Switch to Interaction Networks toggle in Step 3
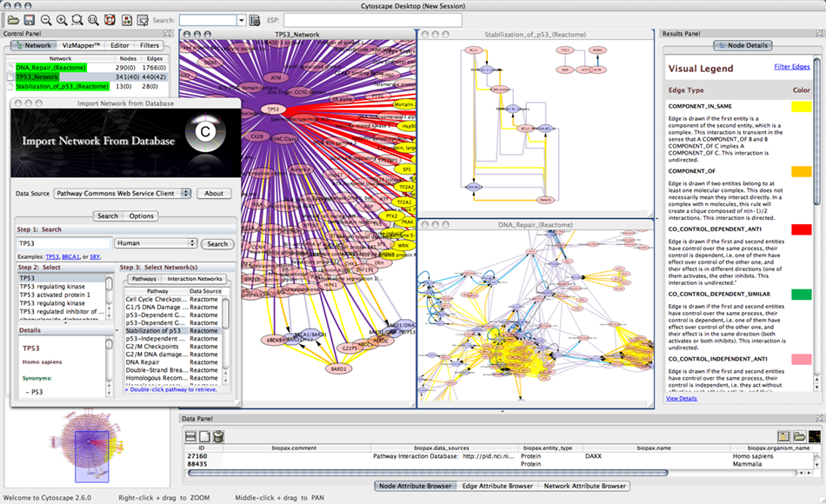The width and height of the screenshot is (826, 504). (x=193, y=279)
